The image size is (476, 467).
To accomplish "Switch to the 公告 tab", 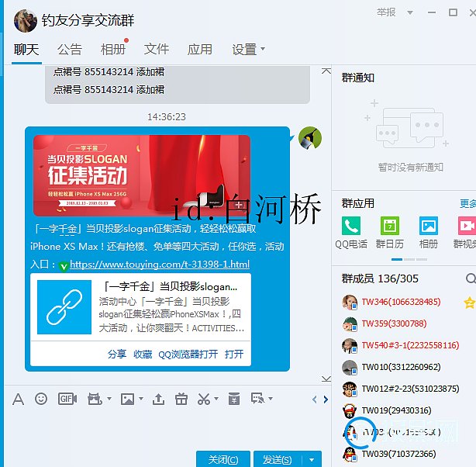I will click(70, 49).
